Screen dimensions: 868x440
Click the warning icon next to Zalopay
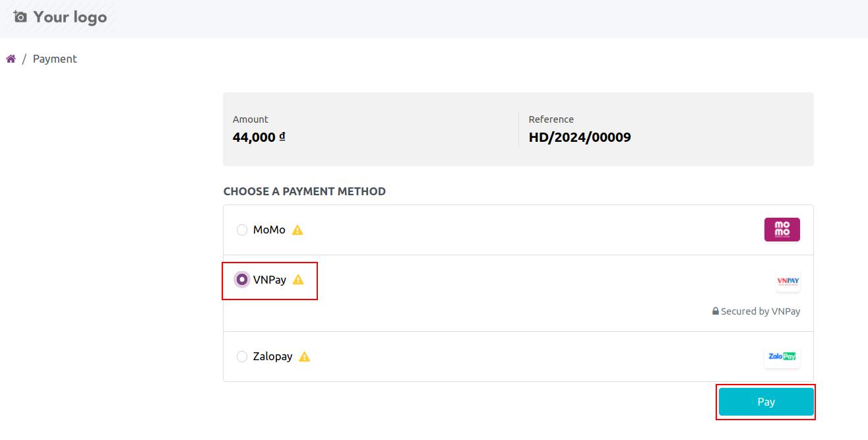click(304, 357)
